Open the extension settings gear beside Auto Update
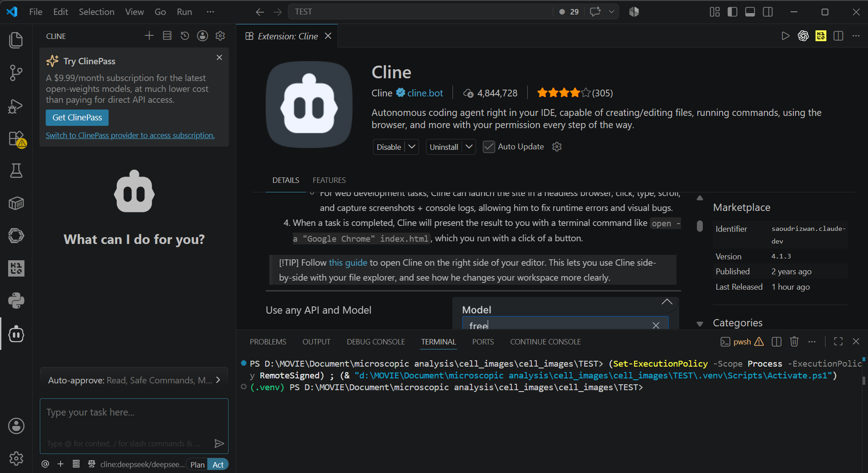868x473 pixels. pos(557,147)
